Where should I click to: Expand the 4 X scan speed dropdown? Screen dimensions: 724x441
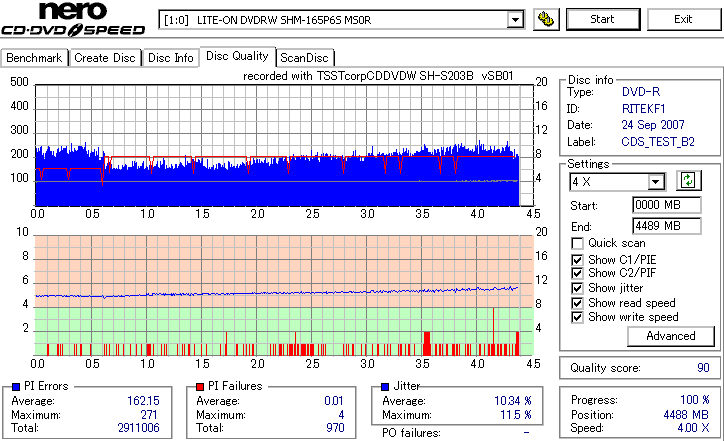point(655,182)
